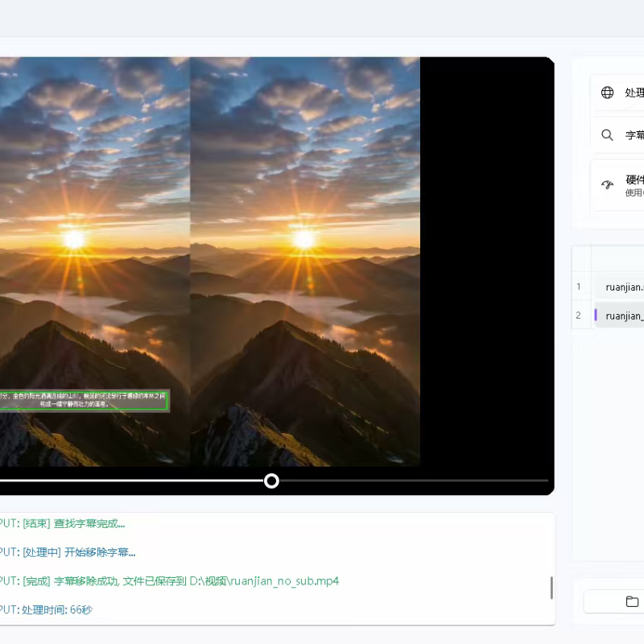The height and width of the screenshot is (644, 644).
Task: Click the video progress slider handle
Action: pyautogui.click(x=271, y=481)
